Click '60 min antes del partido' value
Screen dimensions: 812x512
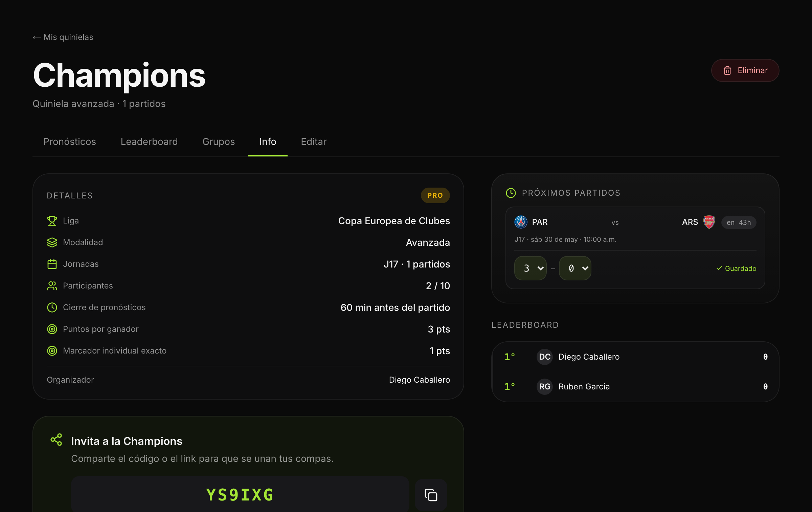pyautogui.click(x=395, y=307)
